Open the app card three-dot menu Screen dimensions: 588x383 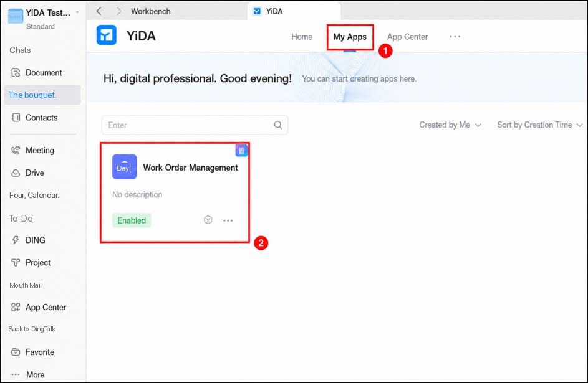228,220
